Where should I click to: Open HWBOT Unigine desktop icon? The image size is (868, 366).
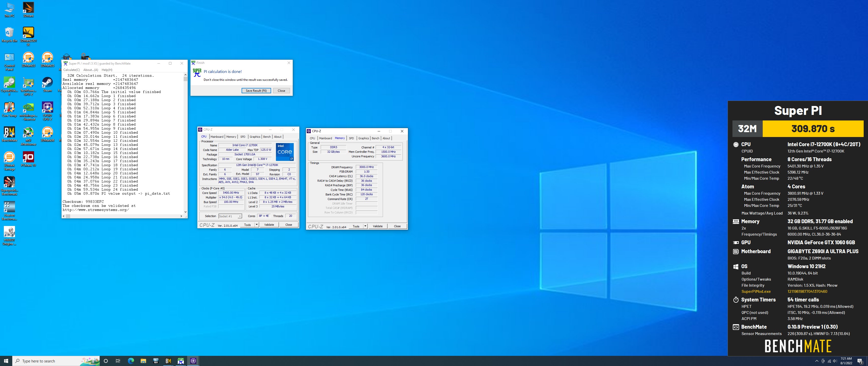coord(9,236)
